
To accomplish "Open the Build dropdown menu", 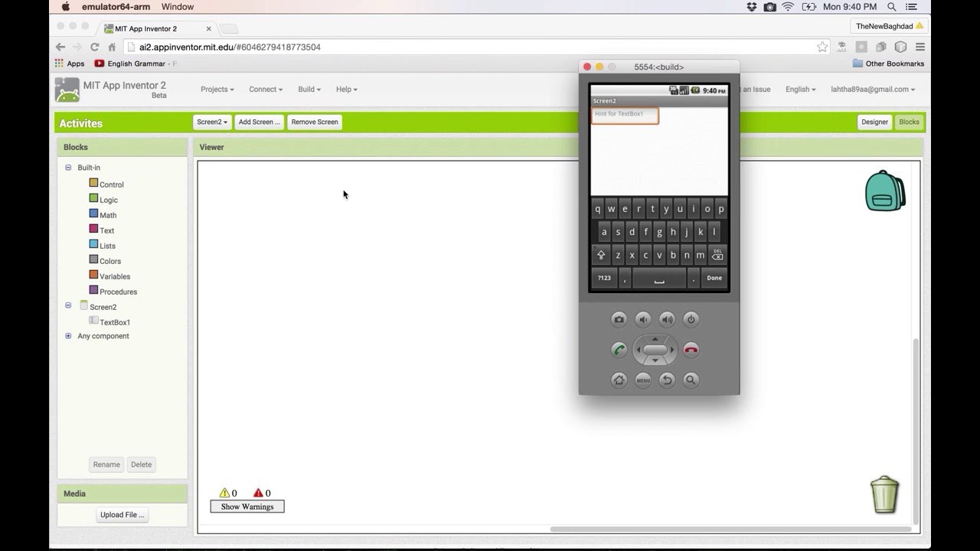I will pyautogui.click(x=309, y=90).
